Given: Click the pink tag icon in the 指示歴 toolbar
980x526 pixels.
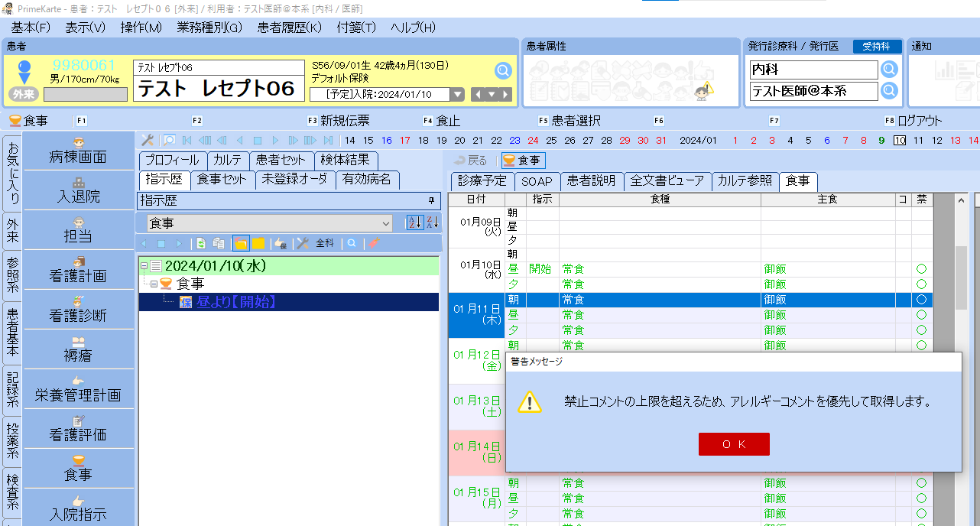Looking at the screenshot, I should point(373,243).
